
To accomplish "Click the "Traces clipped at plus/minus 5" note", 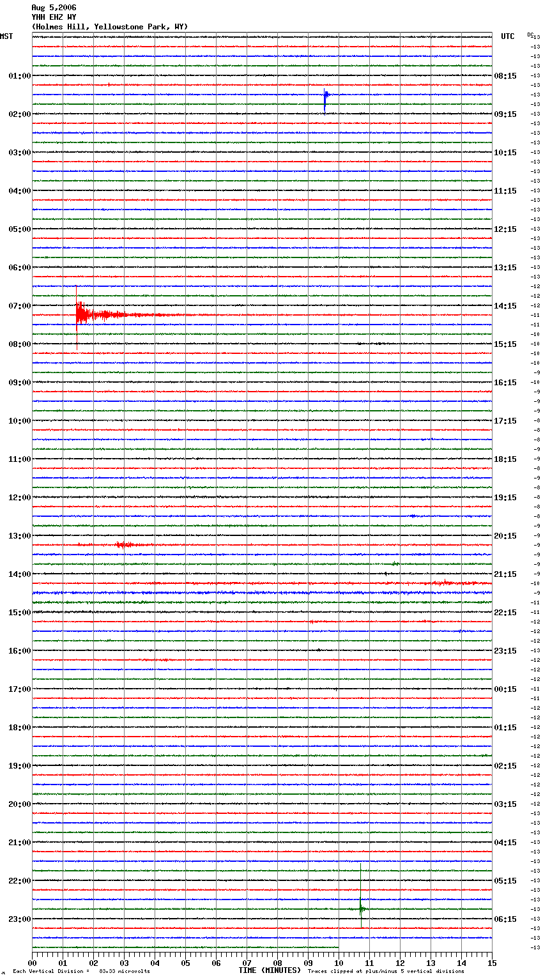I will coord(386,972).
